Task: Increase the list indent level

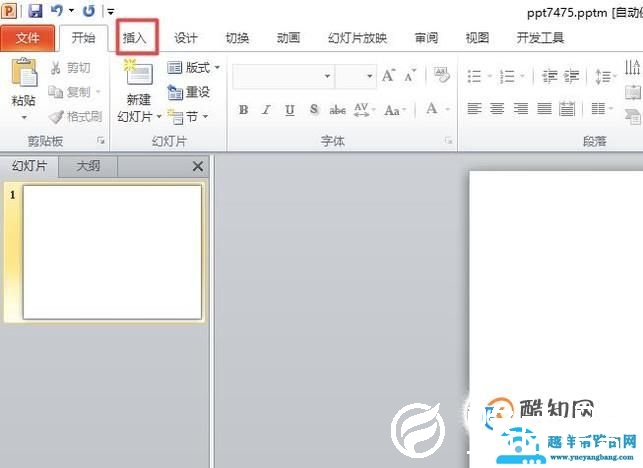Action: [x=570, y=76]
